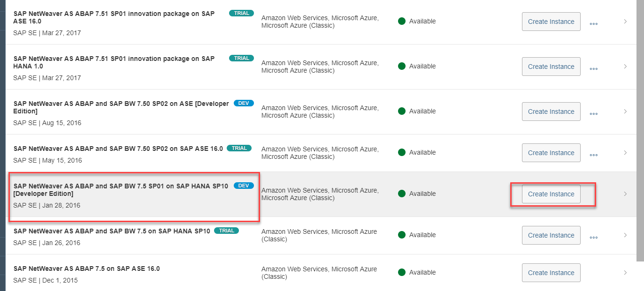Open 'SAP NetWeaver AS ABAP 7.51 SP01 innovation package on SAP ASE 16.0'

click(114, 17)
